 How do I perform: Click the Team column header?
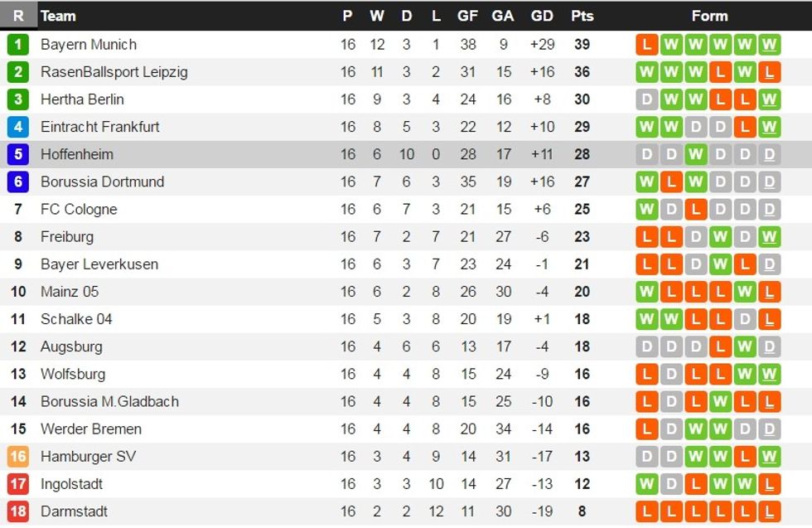click(x=58, y=16)
